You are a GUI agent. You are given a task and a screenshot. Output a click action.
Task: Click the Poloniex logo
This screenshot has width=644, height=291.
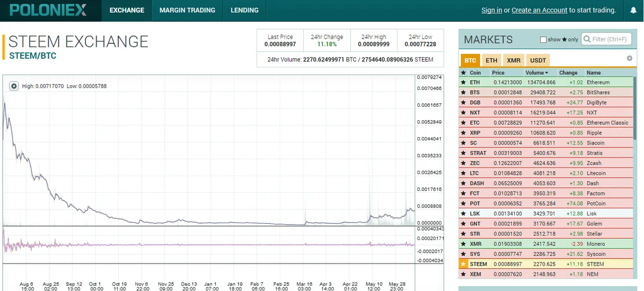pyautogui.click(x=48, y=10)
